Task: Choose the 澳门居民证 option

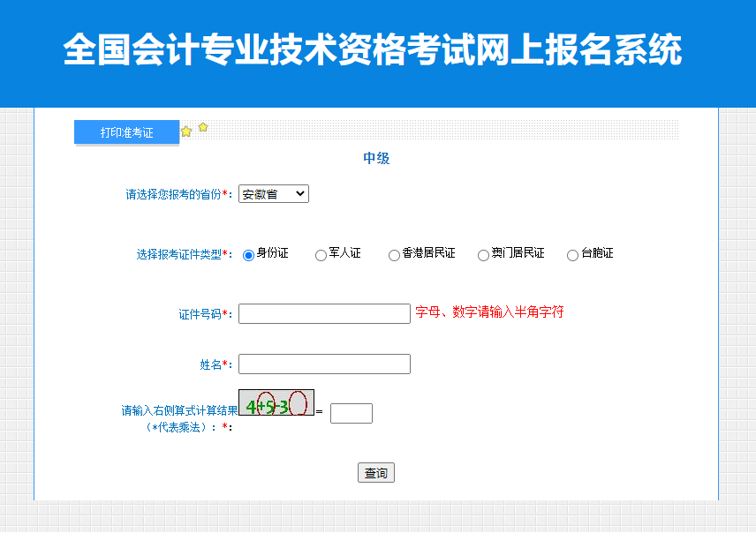Action: (483, 255)
